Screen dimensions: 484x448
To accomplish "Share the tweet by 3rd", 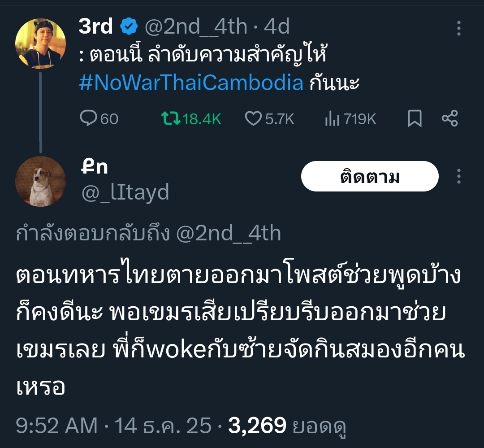I will [x=449, y=119].
